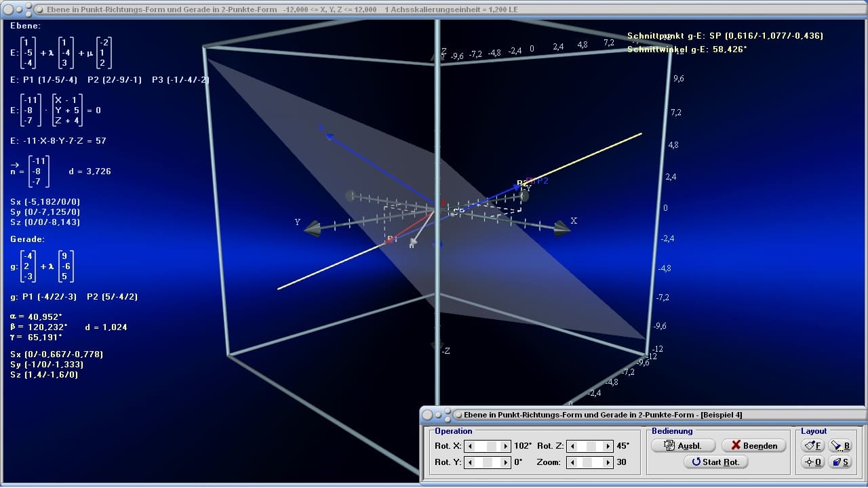Decrease Rot. Z with left arrow
The width and height of the screenshot is (868, 488).
tap(572, 446)
